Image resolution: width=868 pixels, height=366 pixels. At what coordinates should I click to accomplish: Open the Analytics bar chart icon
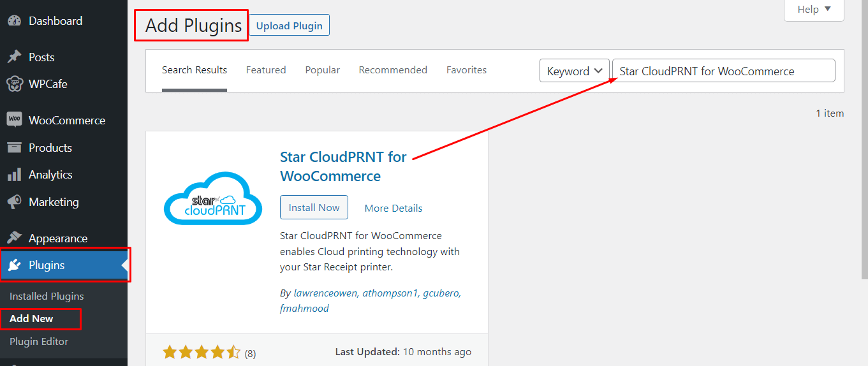coord(14,175)
